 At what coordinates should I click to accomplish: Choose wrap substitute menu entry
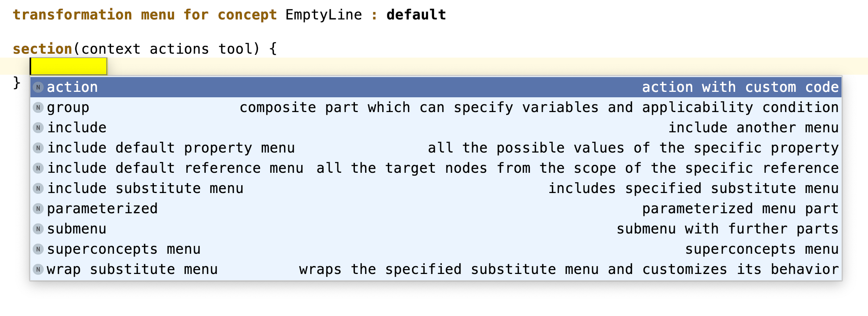point(132,269)
